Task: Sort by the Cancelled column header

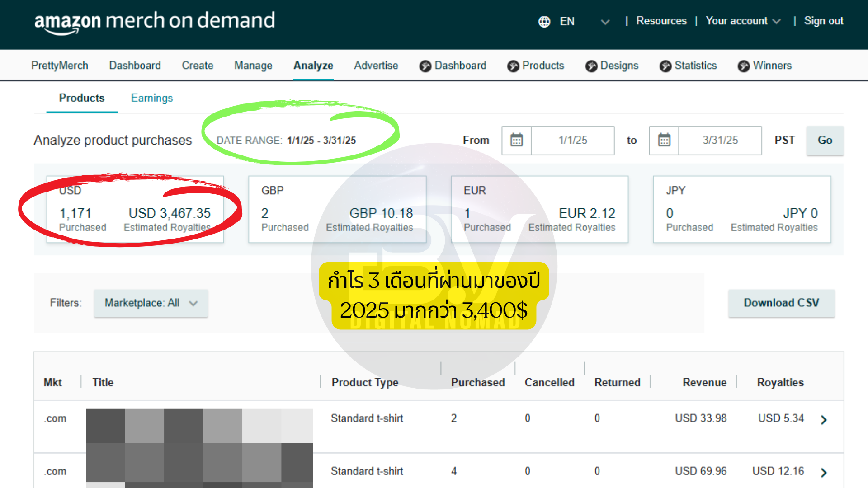Action: pyautogui.click(x=549, y=382)
